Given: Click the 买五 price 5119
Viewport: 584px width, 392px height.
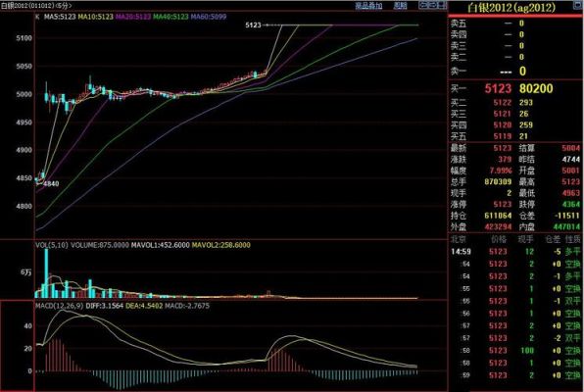Looking at the screenshot, I should (502, 136).
